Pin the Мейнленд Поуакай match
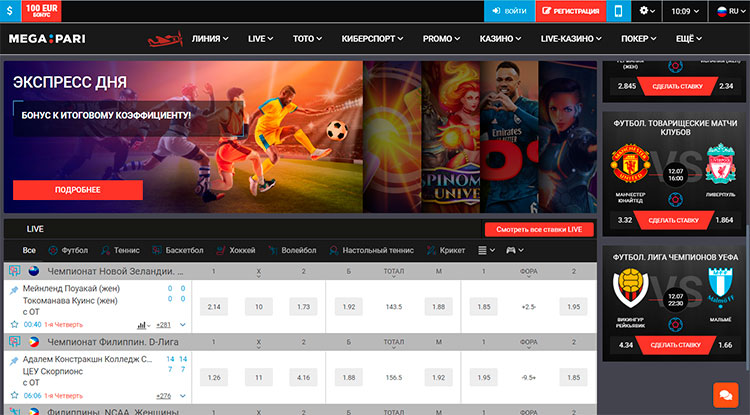Screen dimensions: 750x415 click(x=14, y=290)
